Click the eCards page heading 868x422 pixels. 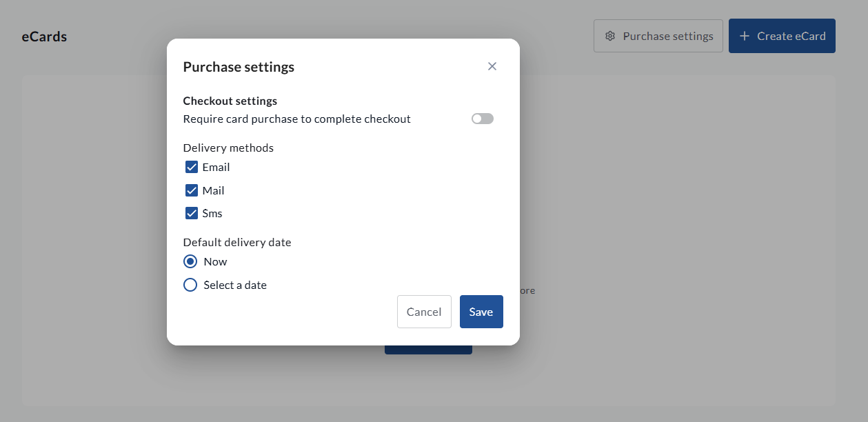tap(44, 37)
